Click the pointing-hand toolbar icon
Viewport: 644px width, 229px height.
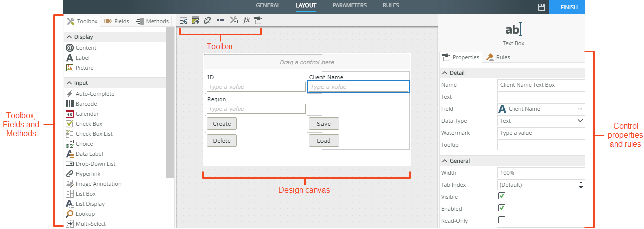pos(258,21)
